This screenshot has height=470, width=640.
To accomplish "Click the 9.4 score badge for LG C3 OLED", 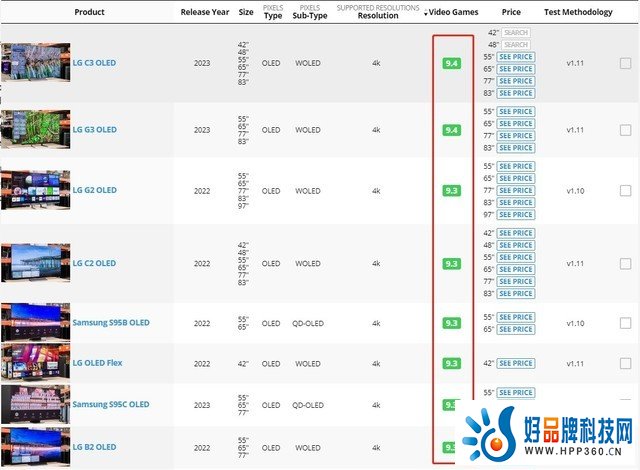I will [452, 63].
